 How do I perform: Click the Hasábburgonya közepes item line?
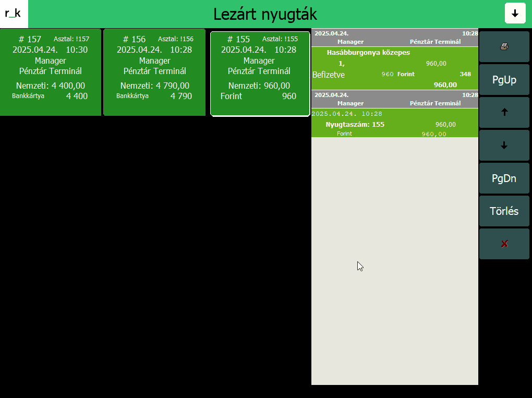368,53
